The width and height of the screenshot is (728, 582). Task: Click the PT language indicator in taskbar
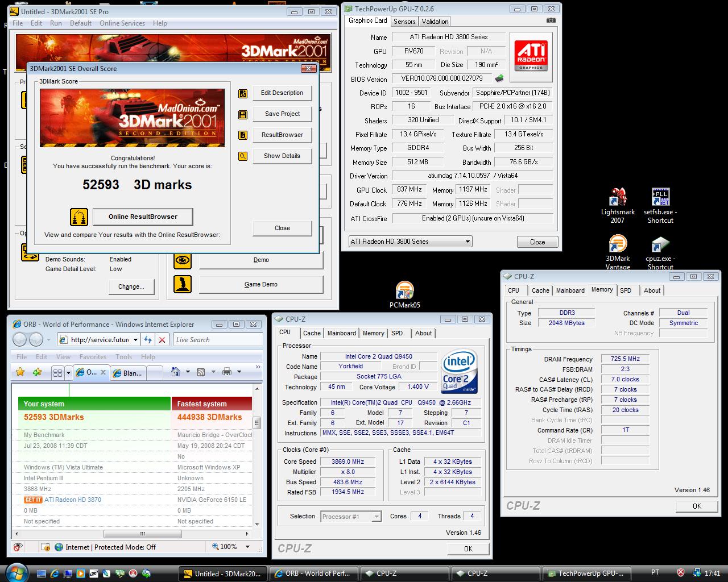[x=655, y=572]
